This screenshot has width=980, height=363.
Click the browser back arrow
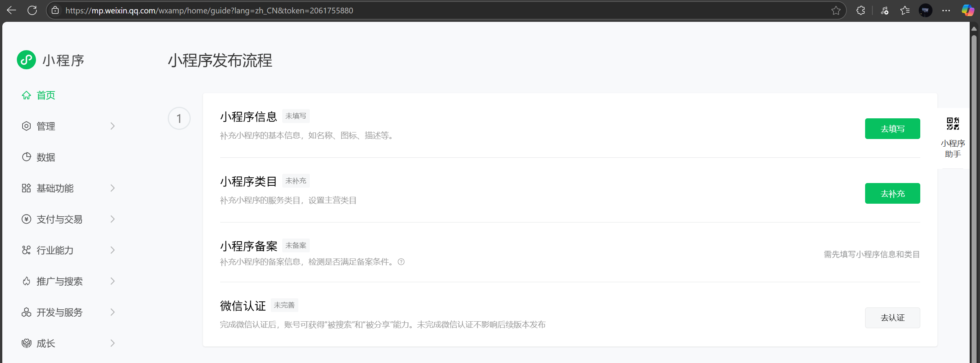11,10
